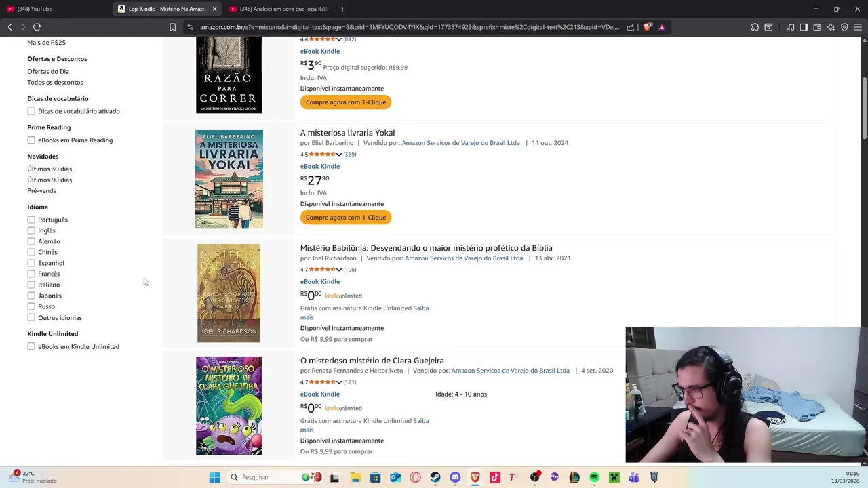Check the Inglês language filter

point(31,230)
